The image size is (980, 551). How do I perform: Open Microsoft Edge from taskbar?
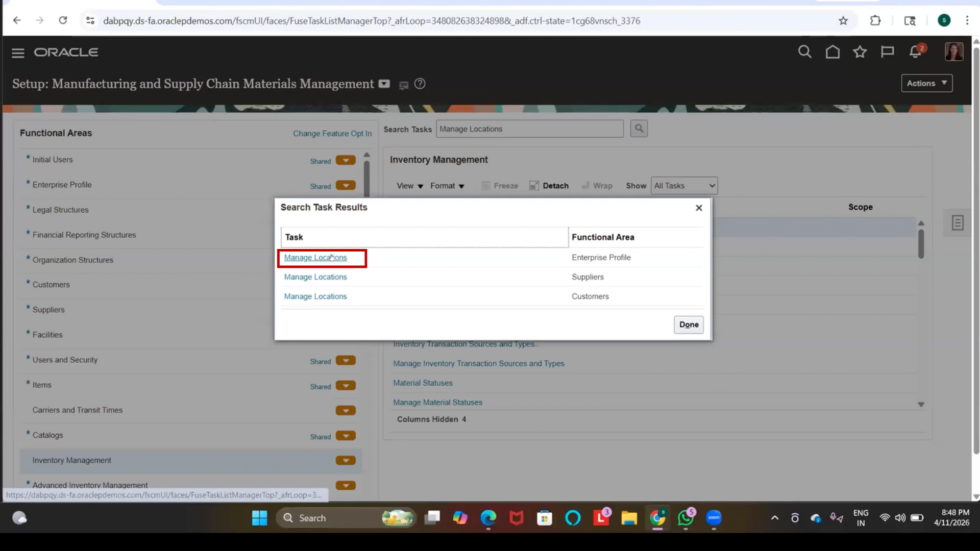click(488, 518)
